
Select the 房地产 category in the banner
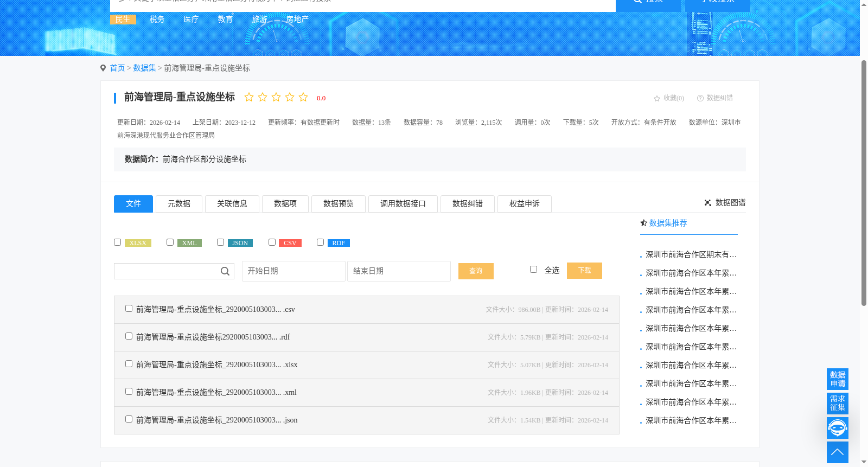(297, 20)
